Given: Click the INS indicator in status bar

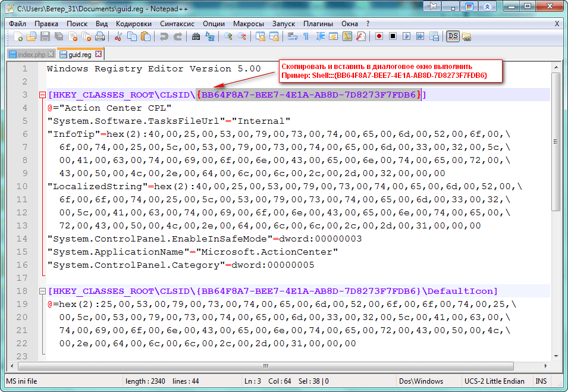Looking at the screenshot, I should (542, 381).
